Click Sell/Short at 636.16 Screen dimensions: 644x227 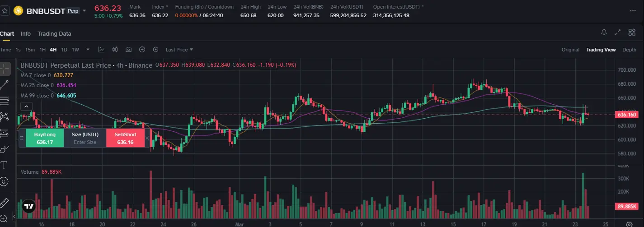click(x=125, y=138)
